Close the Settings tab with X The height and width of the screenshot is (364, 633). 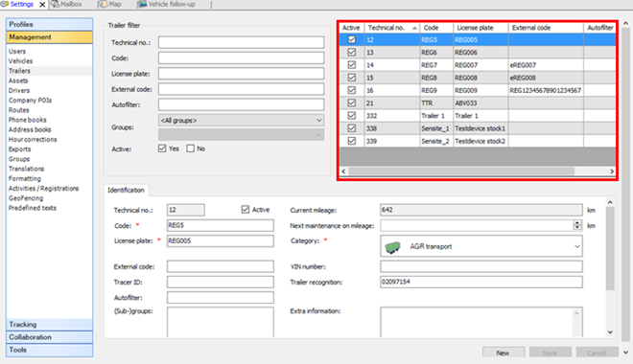[42, 5]
